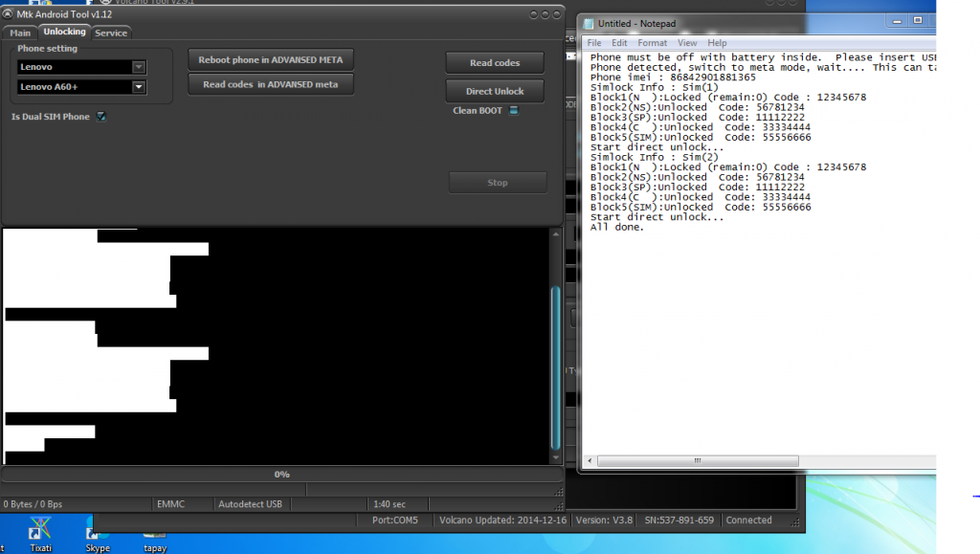
Task: Click the log panel vertical scrollbar
Action: click(556, 368)
